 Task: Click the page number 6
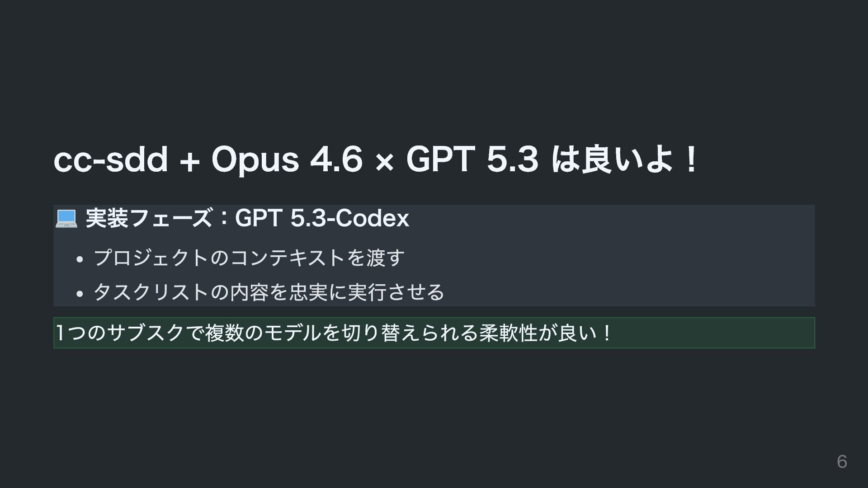(842, 461)
